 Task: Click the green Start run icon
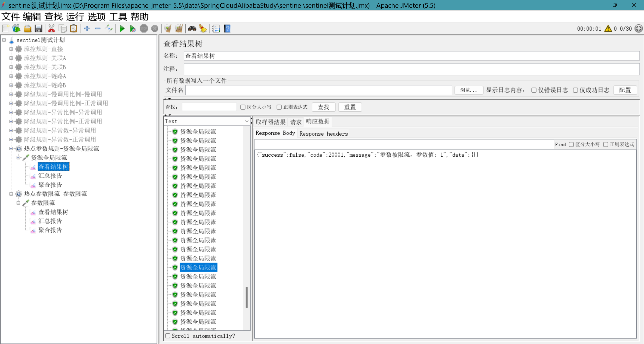click(122, 29)
